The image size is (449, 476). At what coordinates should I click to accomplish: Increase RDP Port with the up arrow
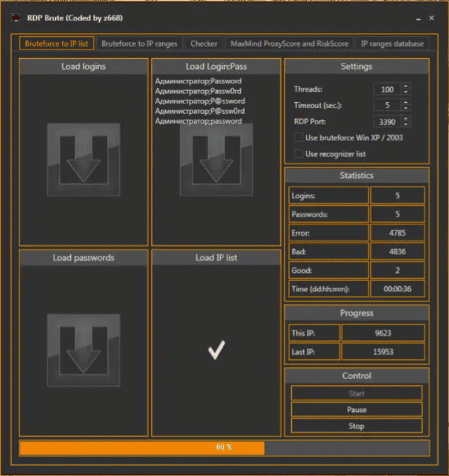(406, 119)
